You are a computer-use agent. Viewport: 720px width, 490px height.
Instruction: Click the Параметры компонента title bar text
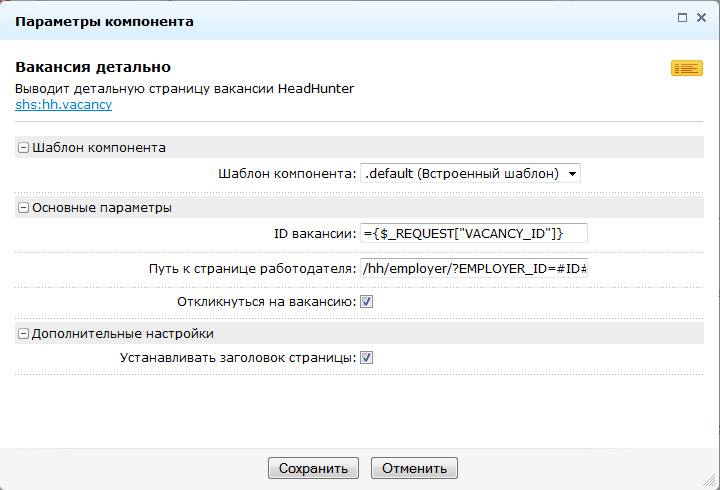pyautogui.click(x=104, y=20)
